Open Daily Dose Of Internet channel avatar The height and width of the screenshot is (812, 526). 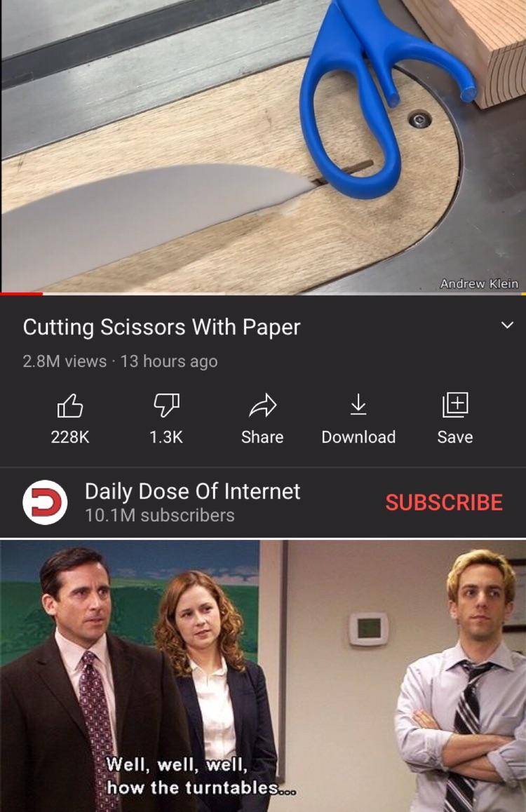coord(45,502)
